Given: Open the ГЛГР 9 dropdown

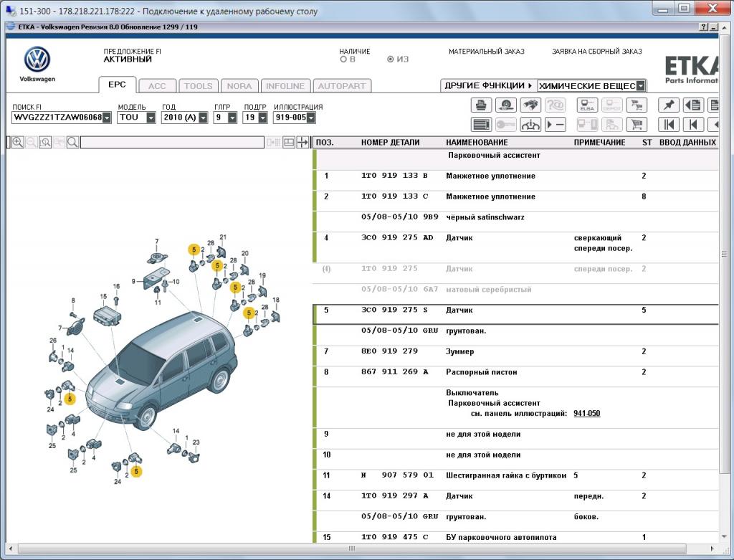Looking at the screenshot, I should (232, 118).
